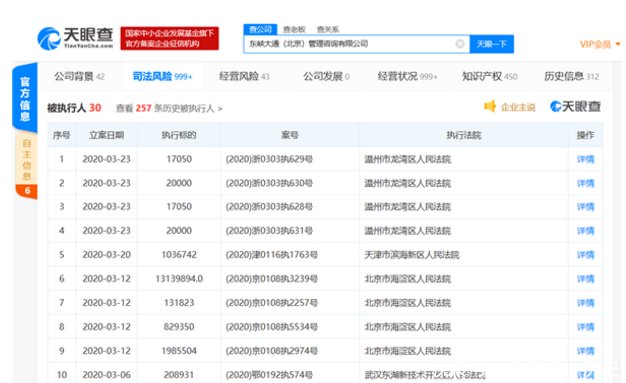Image resolution: width=626 pixels, height=383 pixels.
Task: Click the 企业主说 megaphone icon
Action: point(490,106)
